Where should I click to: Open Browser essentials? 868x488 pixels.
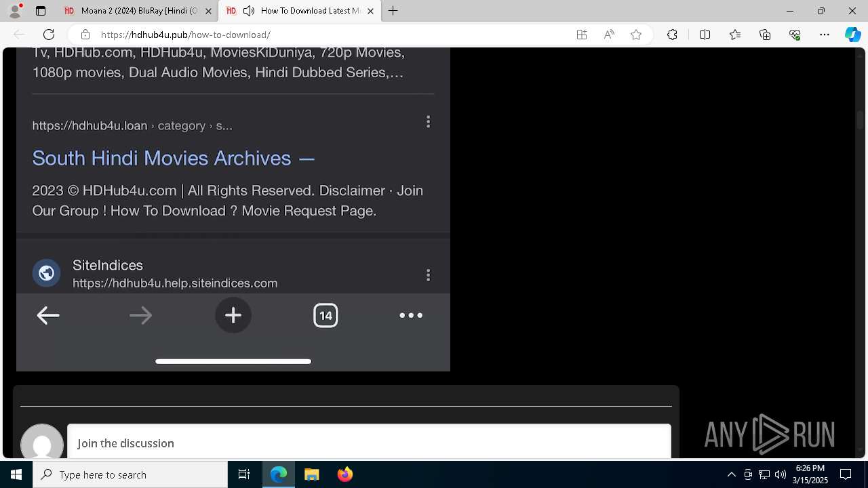pos(795,35)
